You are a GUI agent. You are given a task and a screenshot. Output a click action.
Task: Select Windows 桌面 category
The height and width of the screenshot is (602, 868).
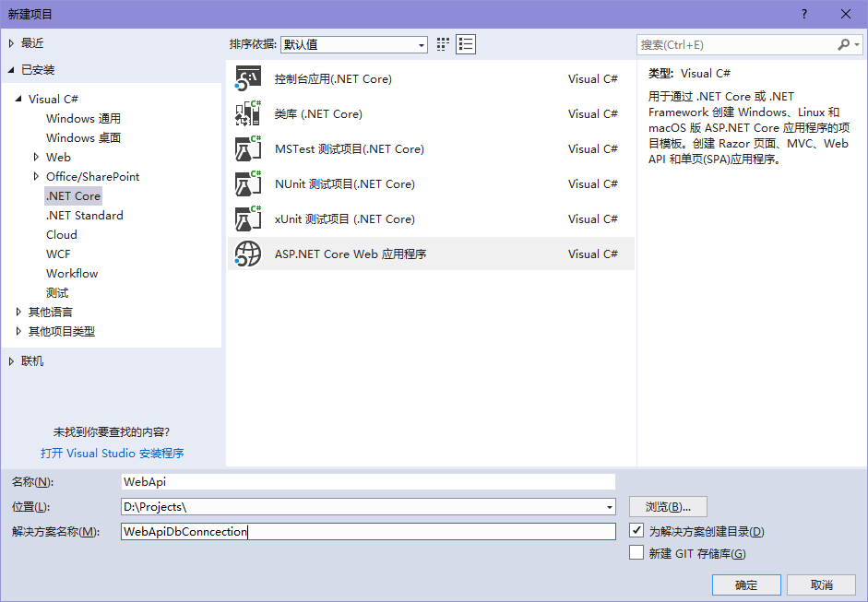tap(83, 137)
